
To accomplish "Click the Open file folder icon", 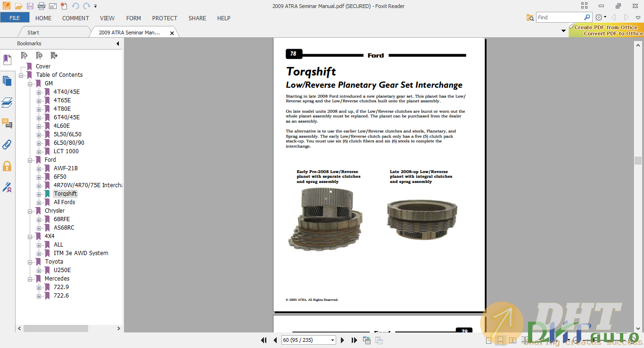I will click(18, 6).
